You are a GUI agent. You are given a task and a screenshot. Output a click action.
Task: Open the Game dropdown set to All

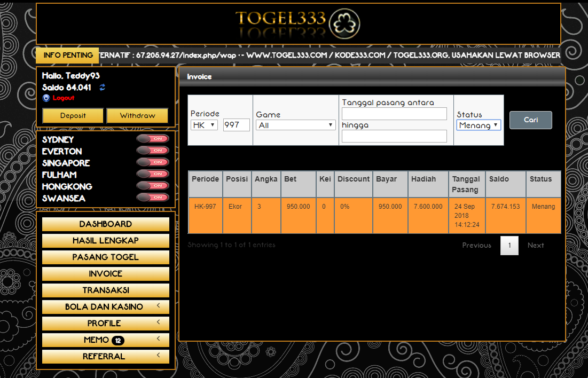pyautogui.click(x=295, y=125)
